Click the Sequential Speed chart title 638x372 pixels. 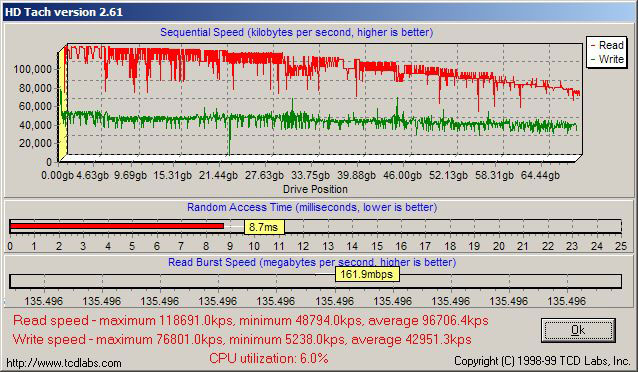click(296, 32)
